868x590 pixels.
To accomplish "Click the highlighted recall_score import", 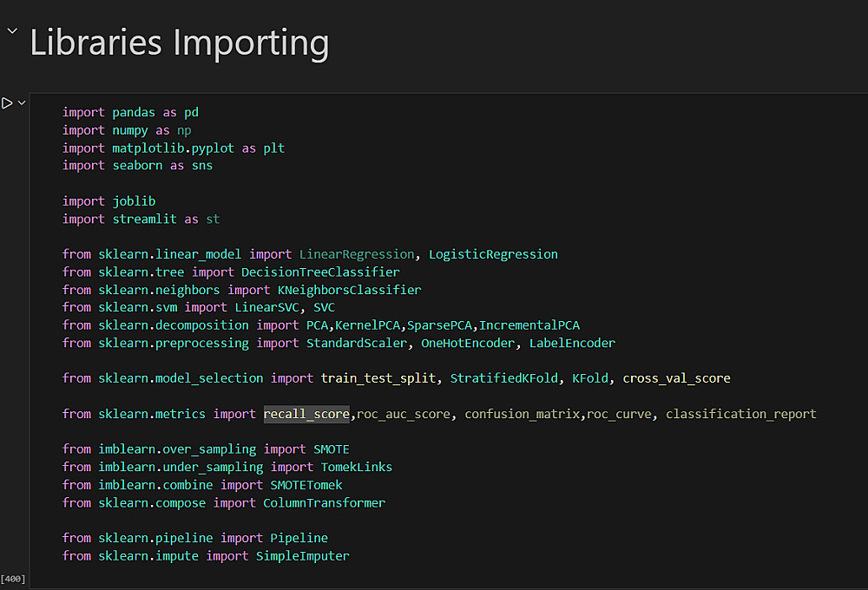I will [306, 414].
